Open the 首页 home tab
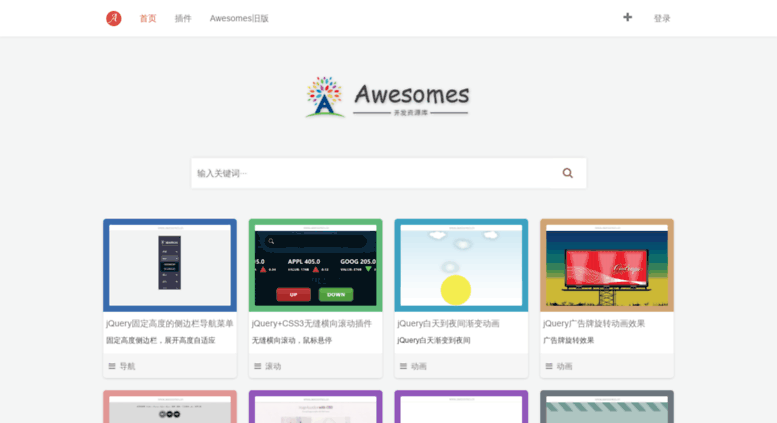Screen dimensions: 777x423 point(148,18)
